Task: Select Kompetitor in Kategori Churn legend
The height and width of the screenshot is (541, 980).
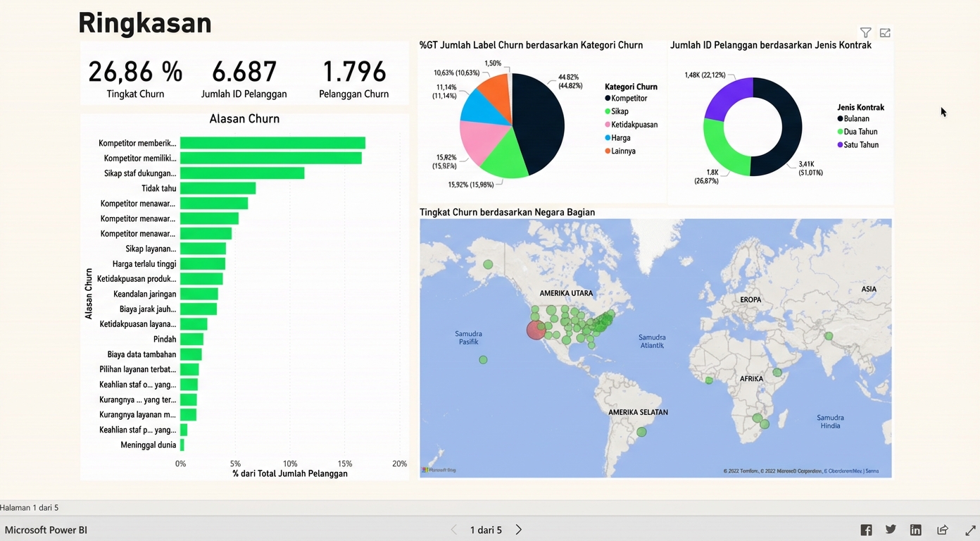Action: pyautogui.click(x=629, y=99)
